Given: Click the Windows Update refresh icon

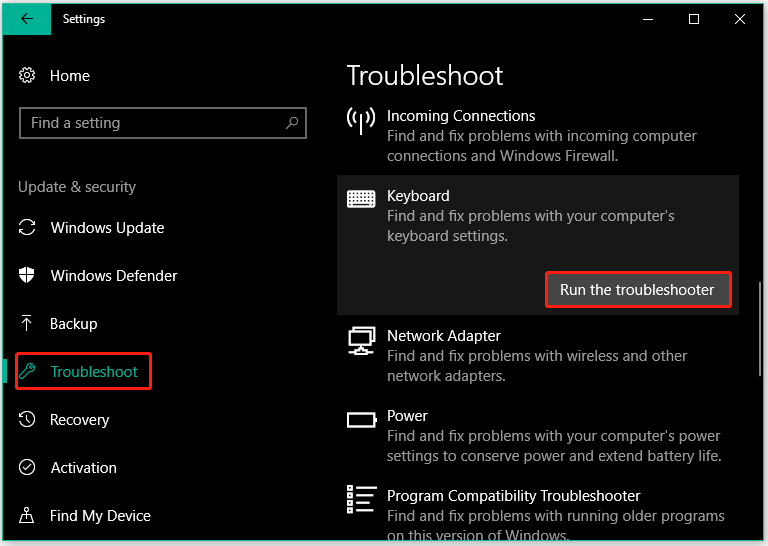Looking at the screenshot, I should coord(28,228).
